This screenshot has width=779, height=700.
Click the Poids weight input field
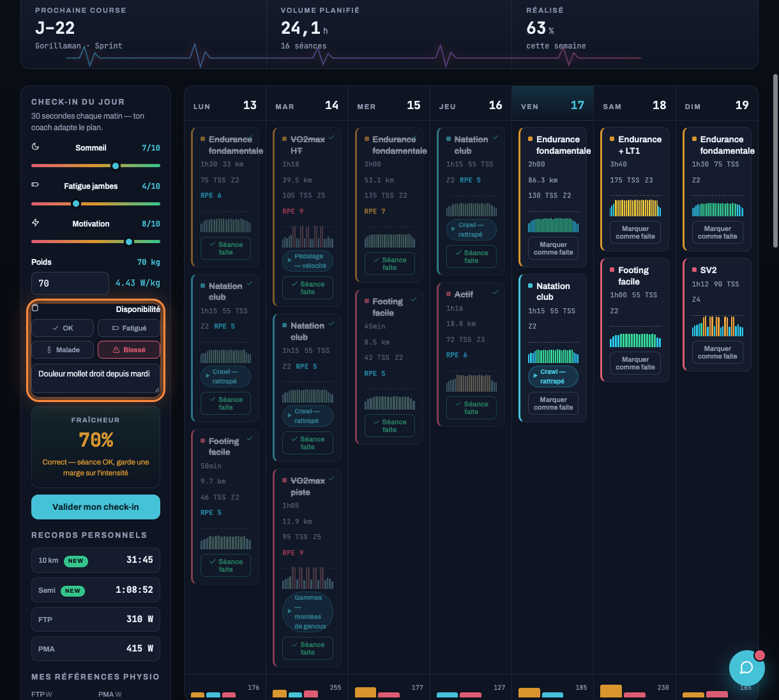point(70,283)
